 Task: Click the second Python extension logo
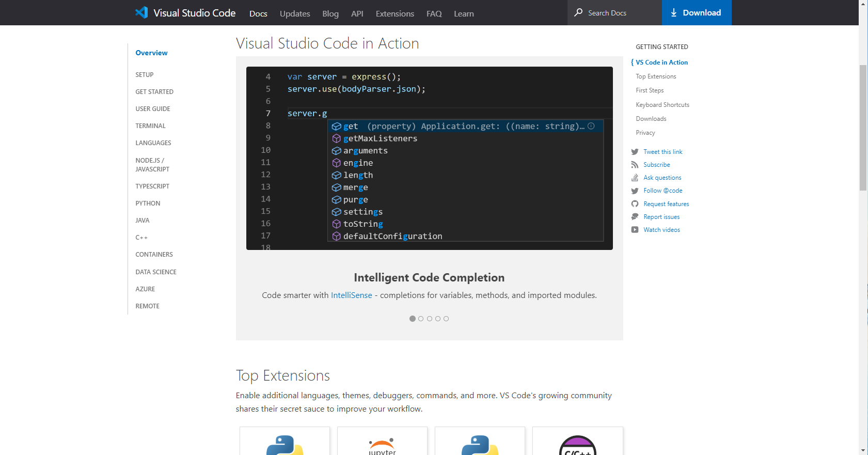pyautogui.click(x=480, y=445)
